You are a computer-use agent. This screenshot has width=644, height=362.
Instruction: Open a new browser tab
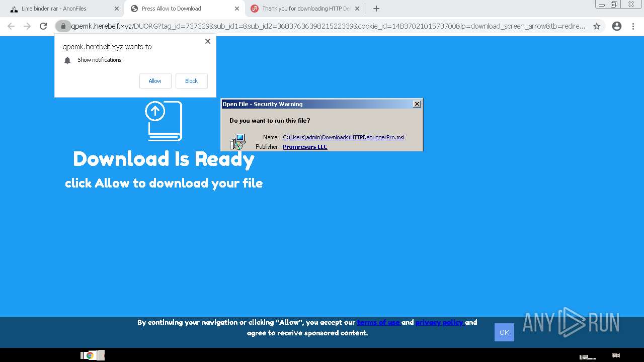click(376, 9)
